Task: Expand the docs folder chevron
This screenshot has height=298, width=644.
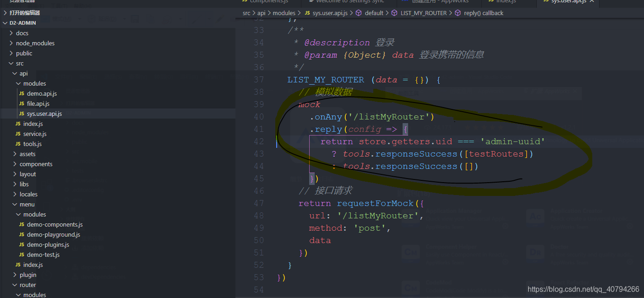Action: tap(11, 33)
